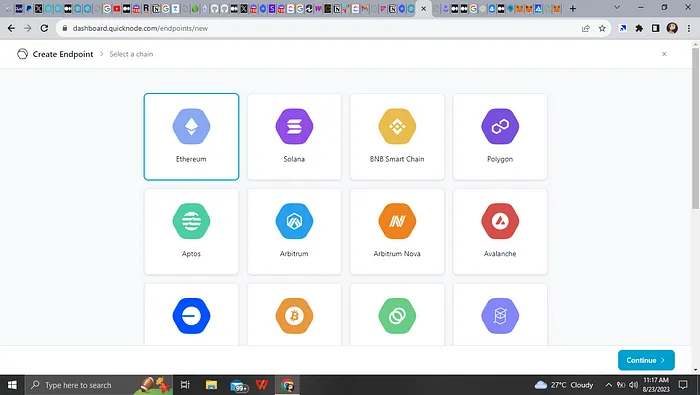
Task: Choose the Solana chain icon
Action: pyautogui.click(x=294, y=126)
